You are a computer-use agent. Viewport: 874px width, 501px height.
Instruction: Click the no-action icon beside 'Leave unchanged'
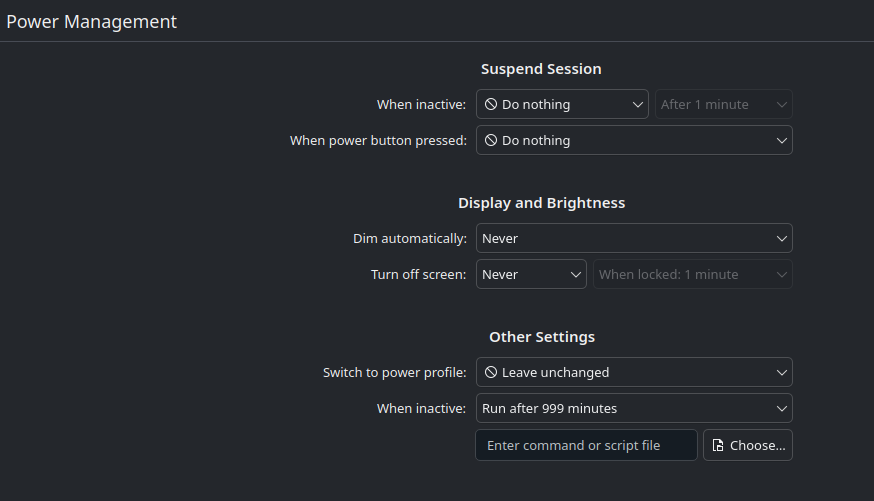coord(491,373)
